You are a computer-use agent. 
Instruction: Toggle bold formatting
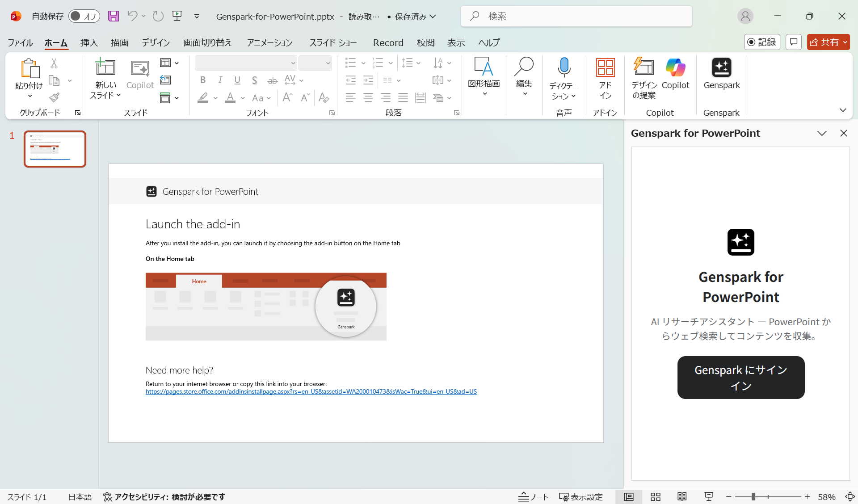pos(203,80)
